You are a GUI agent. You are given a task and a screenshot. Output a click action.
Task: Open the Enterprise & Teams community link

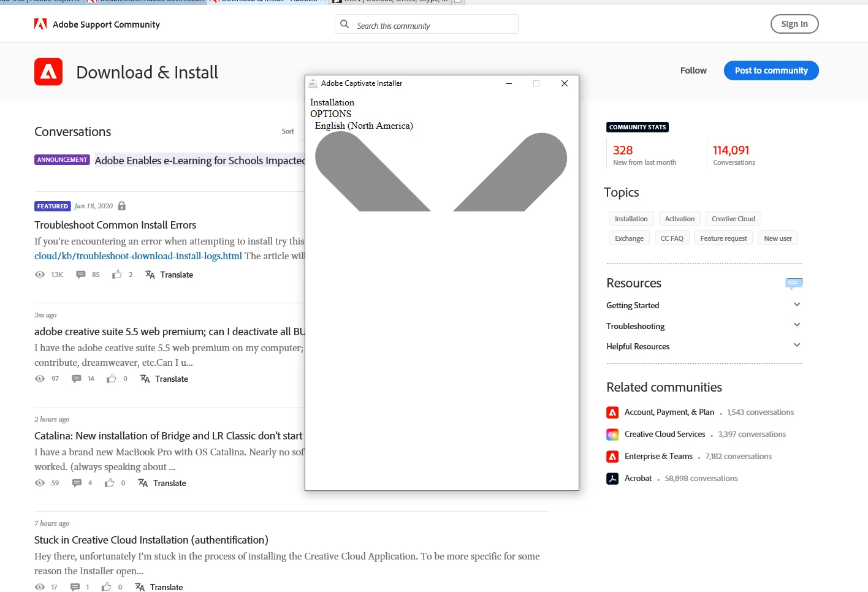click(x=658, y=457)
